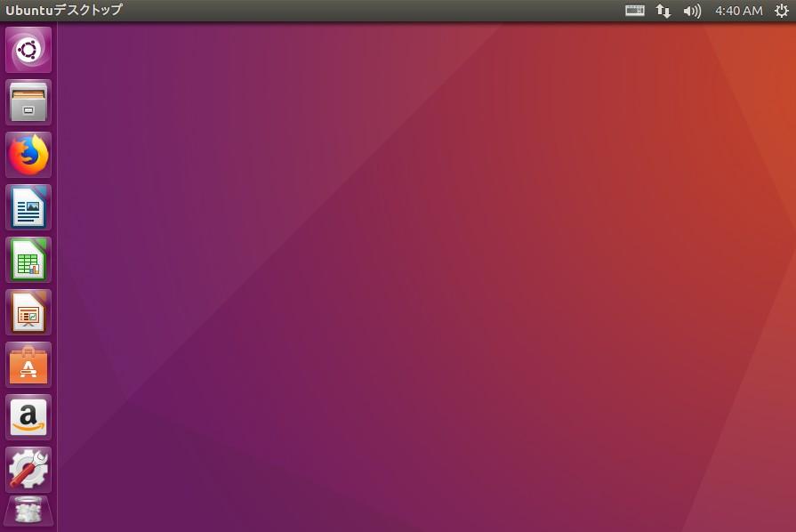Open LibreOffice Calc spreadsheet
The height and width of the screenshot is (532, 796).
tap(28, 259)
